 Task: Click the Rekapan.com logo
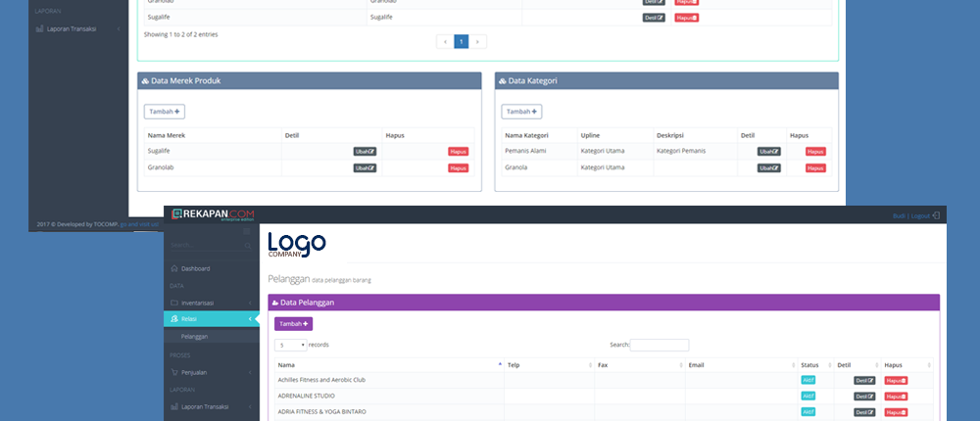tap(213, 214)
